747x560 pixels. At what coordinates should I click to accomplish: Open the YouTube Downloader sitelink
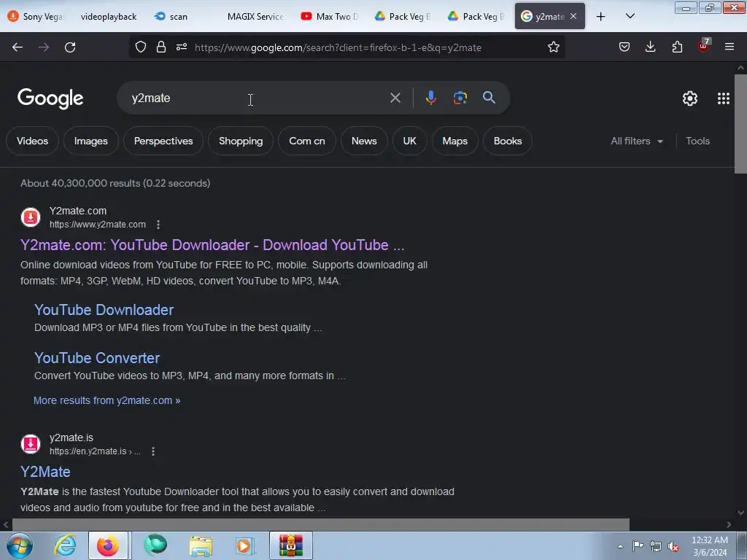pos(104,310)
